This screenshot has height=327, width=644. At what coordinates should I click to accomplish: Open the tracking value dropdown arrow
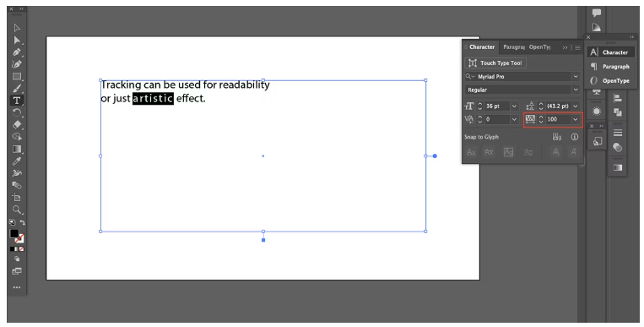(x=576, y=119)
